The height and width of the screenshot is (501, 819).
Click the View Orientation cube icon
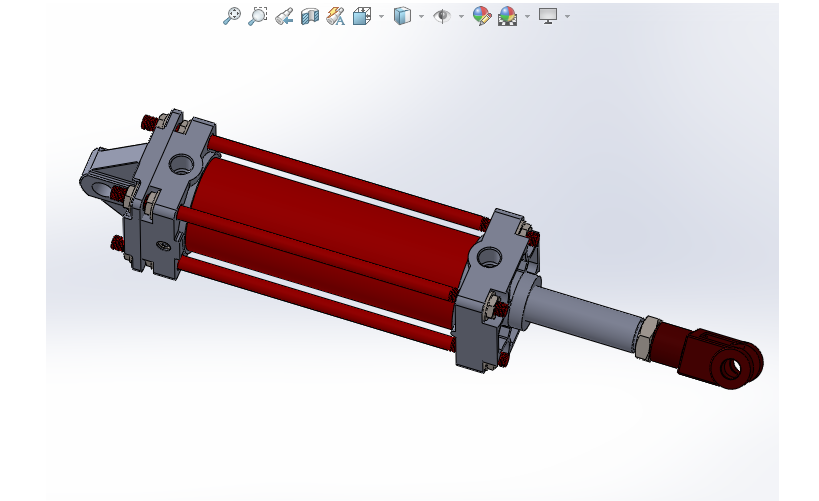coord(361,16)
